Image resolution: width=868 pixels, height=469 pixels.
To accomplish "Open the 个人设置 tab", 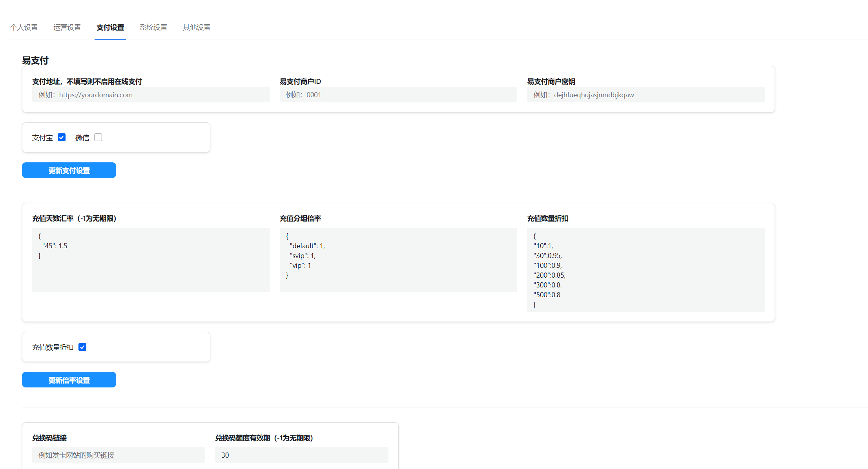I will (24, 27).
